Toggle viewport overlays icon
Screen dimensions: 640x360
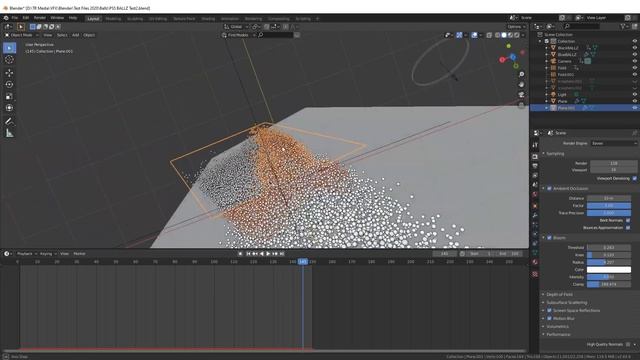pyautogui.click(x=474, y=35)
